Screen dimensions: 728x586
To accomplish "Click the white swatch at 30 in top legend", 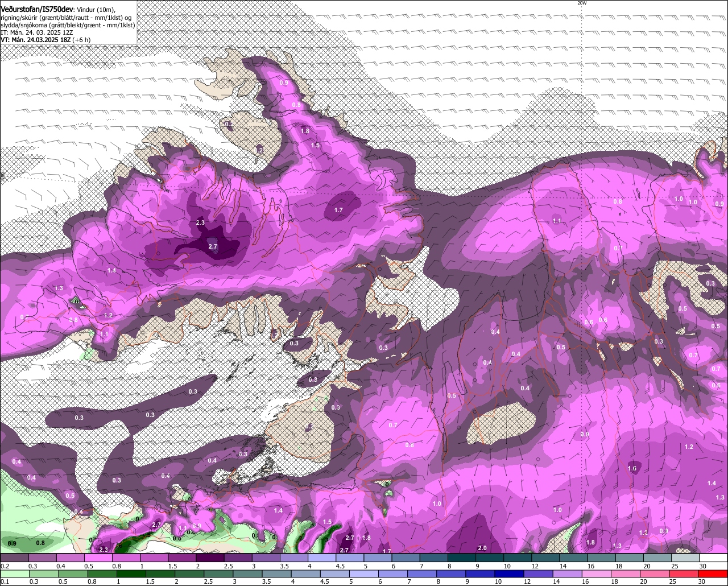I will 714,558.
